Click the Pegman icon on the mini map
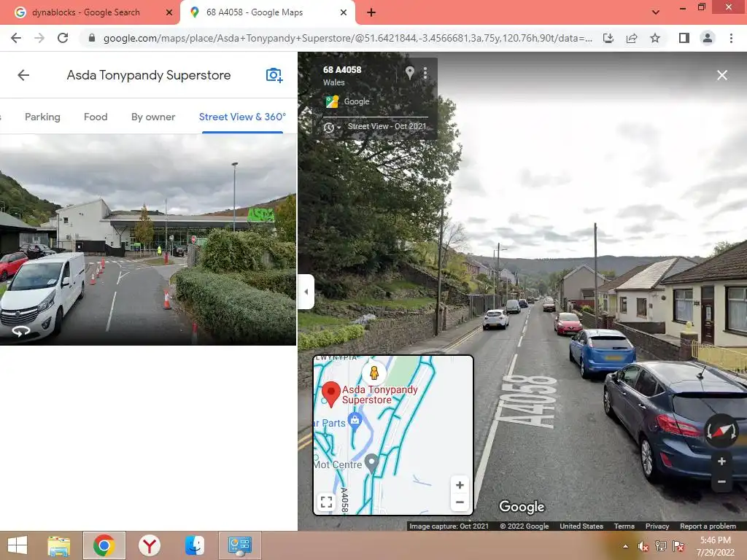 [x=374, y=373]
